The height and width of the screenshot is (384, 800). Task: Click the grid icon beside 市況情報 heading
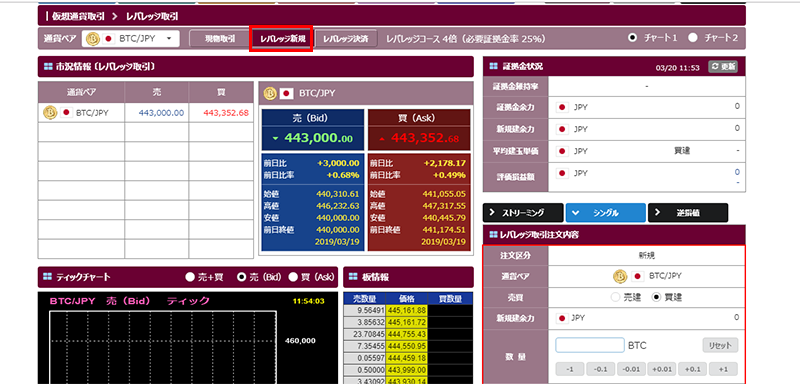click(48, 66)
